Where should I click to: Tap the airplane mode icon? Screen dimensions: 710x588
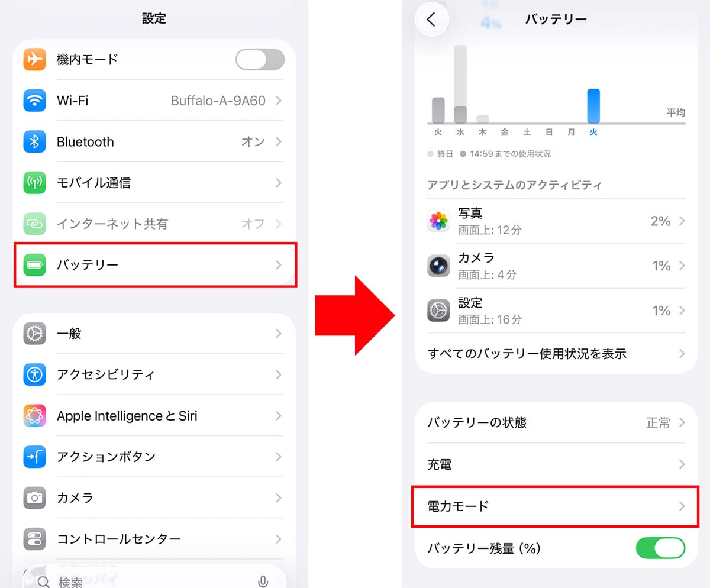(x=35, y=60)
